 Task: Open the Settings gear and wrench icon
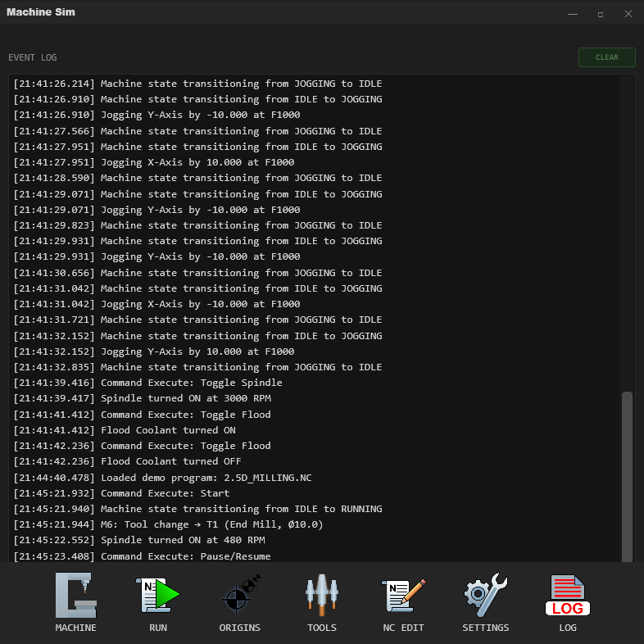[x=486, y=595]
